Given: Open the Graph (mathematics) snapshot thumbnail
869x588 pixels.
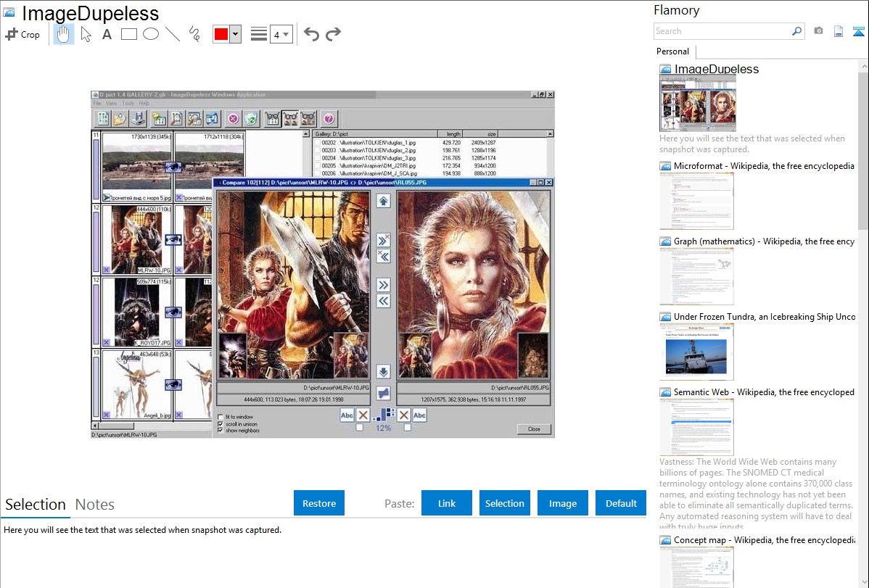Looking at the screenshot, I should (x=696, y=276).
